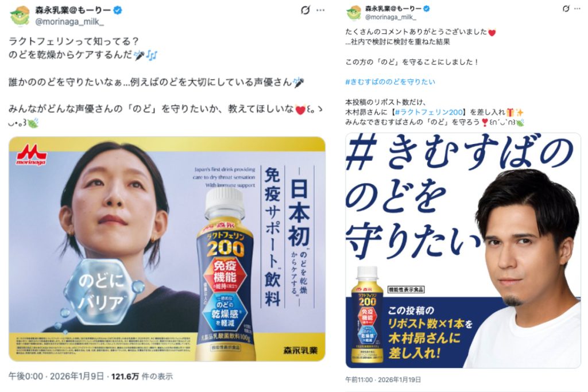
Task: Open the #きむすばの promotional image
Action: pyautogui.click(x=463, y=250)
